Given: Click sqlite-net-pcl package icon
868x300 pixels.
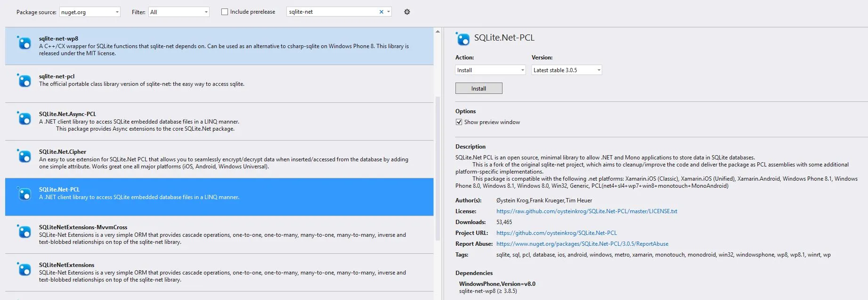Looking at the screenshot, I should [x=24, y=80].
